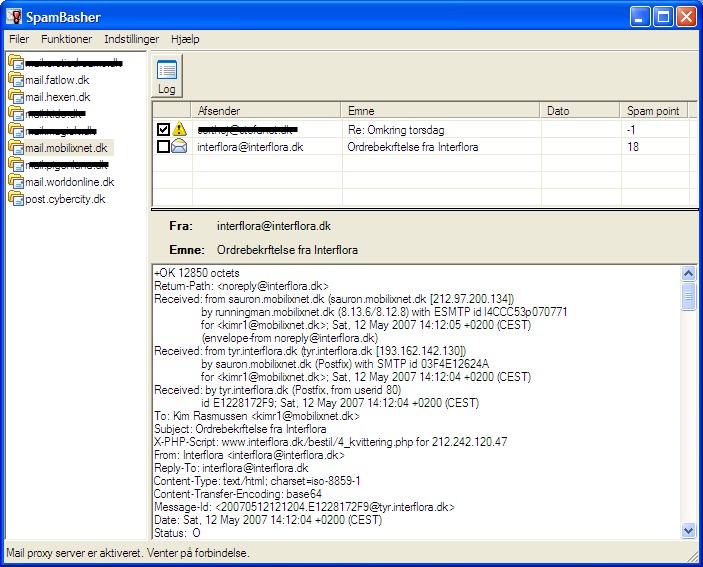The image size is (703, 567).
Task: Minimize the SpamBasher window
Action: tap(640, 17)
